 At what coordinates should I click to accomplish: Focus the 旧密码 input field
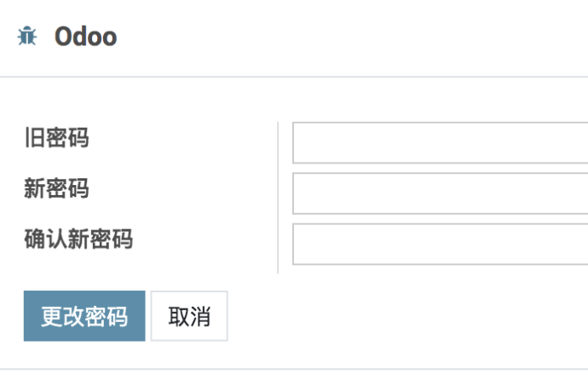(440, 142)
